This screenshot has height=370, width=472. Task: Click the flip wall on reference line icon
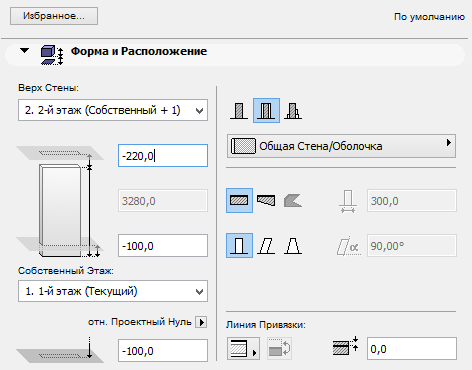279,349
